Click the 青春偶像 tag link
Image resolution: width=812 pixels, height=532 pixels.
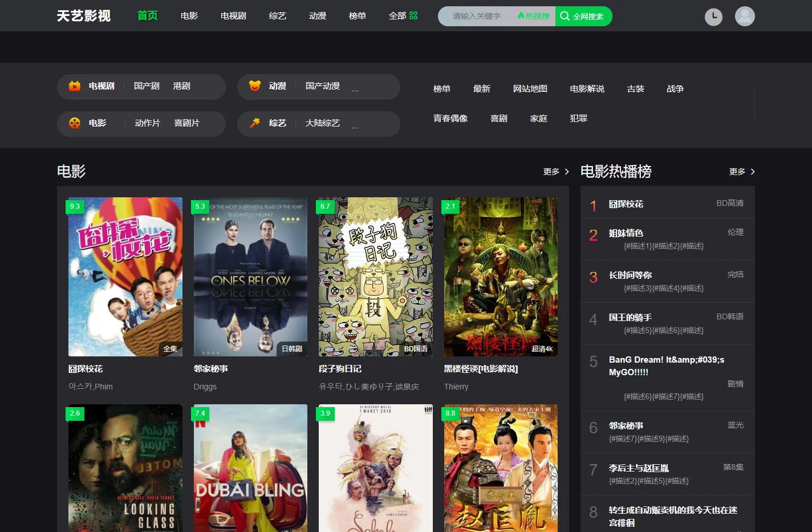tap(450, 119)
